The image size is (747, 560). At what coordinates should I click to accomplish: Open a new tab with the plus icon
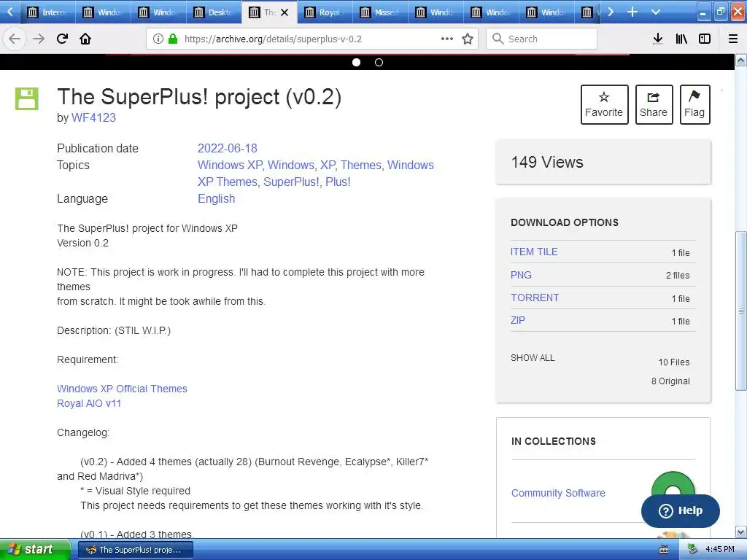click(x=632, y=12)
